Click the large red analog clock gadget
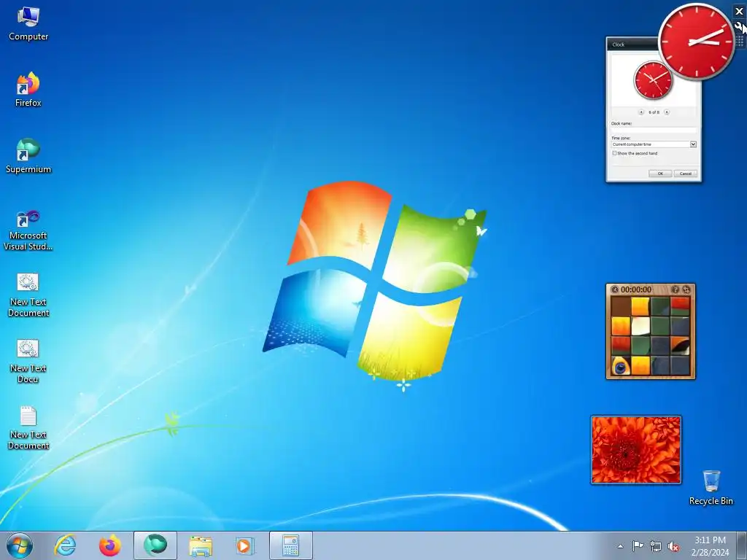 pyautogui.click(x=696, y=42)
